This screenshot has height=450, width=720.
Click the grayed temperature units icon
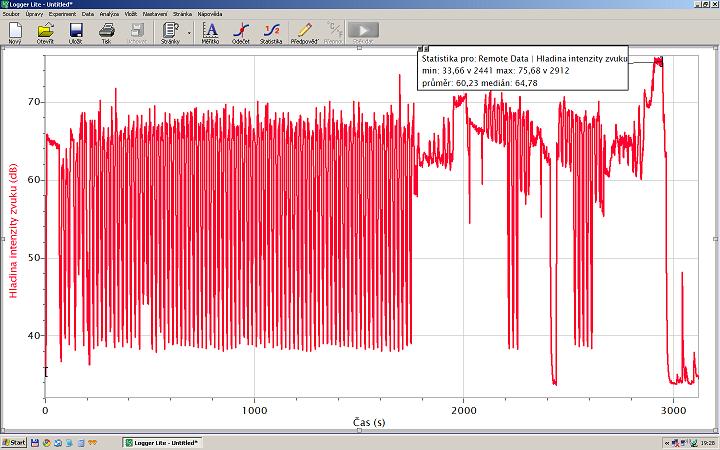point(333,32)
